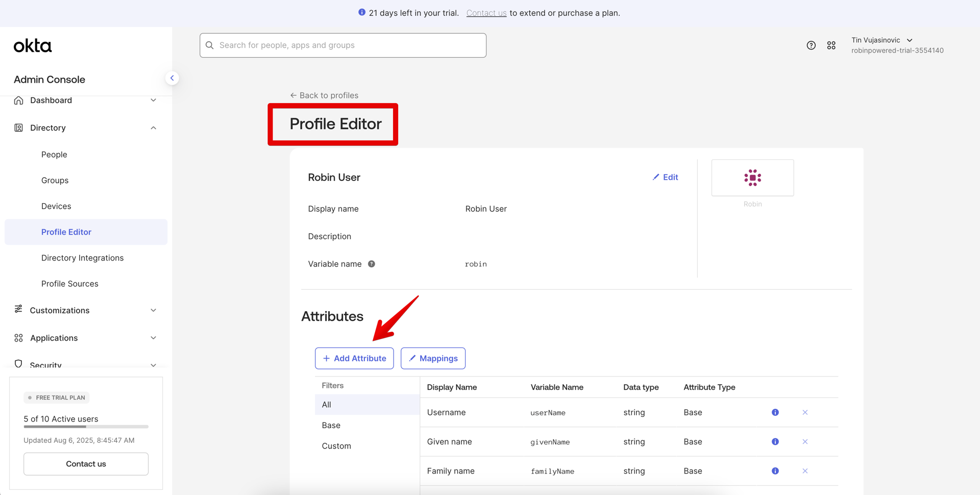Open Groups in the Directory menu
This screenshot has width=980, height=495.
pyautogui.click(x=55, y=180)
